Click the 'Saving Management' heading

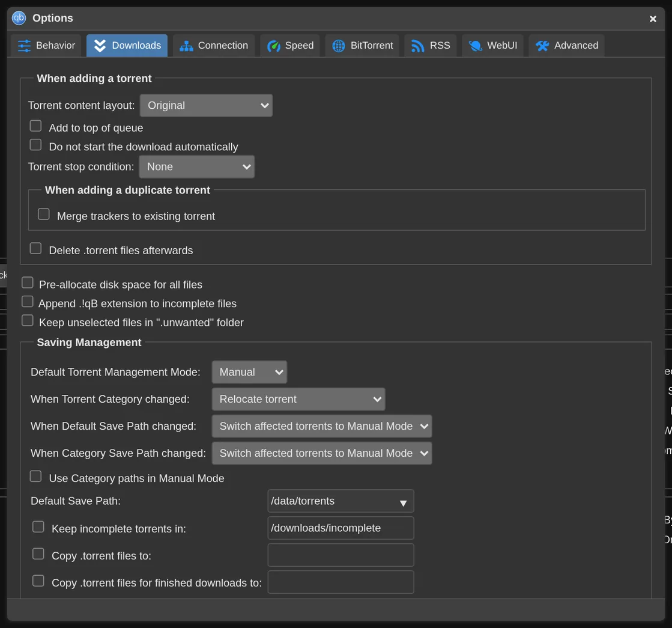tap(89, 343)
